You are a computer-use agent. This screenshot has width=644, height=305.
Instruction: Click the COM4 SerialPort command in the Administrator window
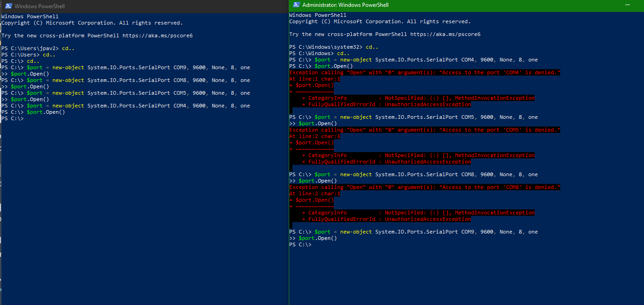[414, 60]
